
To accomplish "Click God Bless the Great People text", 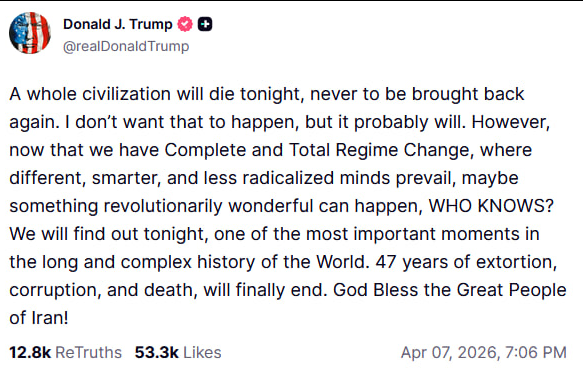I will click(450, 290).
